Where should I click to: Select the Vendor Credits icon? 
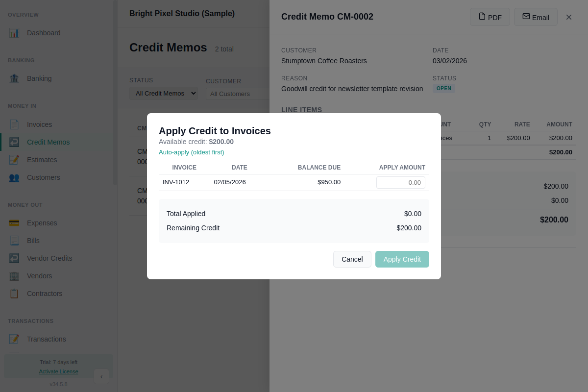15,258
